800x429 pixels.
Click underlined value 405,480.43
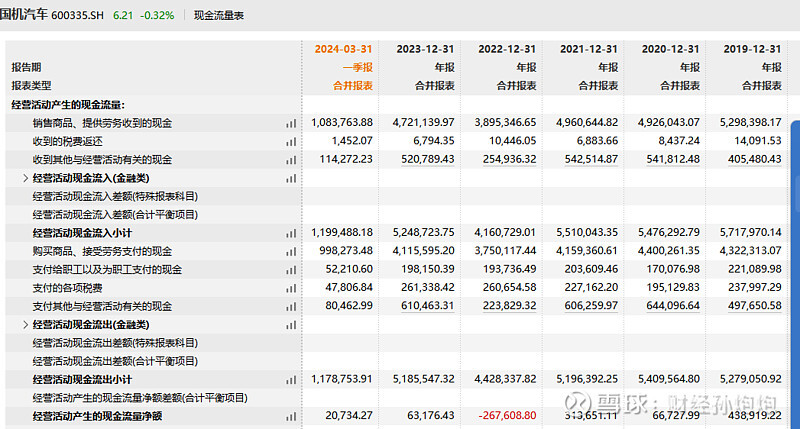pos(755,159)
